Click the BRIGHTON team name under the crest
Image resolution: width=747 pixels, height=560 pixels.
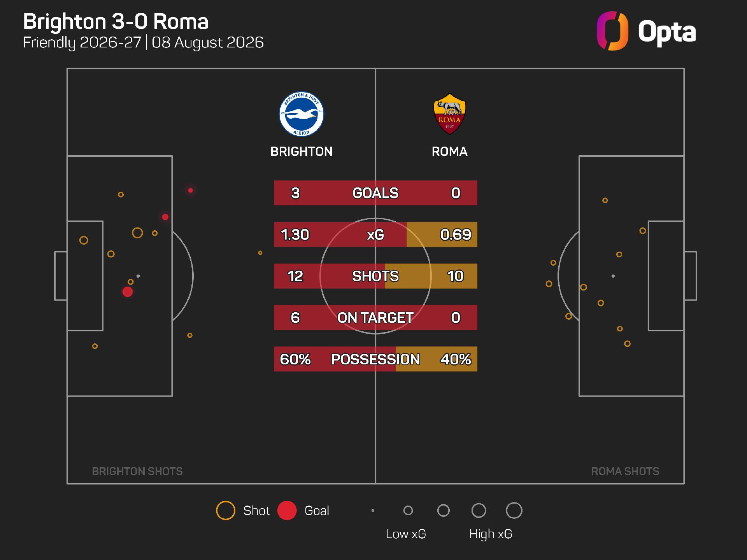pos(302,152)
